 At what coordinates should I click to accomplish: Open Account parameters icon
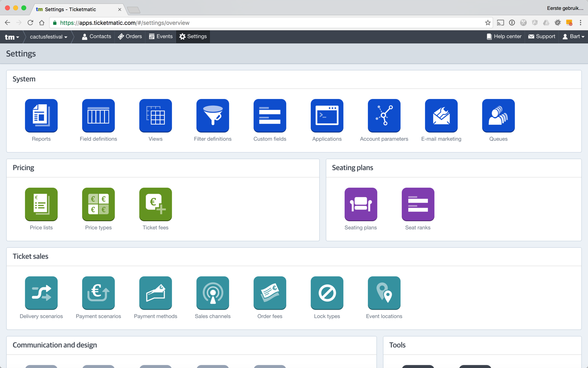pos(384,116)
